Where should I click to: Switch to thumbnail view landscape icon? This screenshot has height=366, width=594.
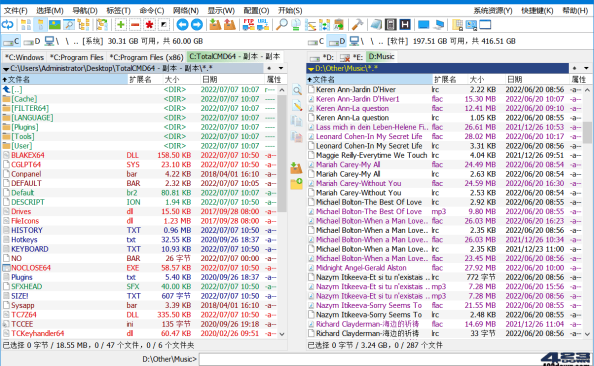tap(55, 25)
